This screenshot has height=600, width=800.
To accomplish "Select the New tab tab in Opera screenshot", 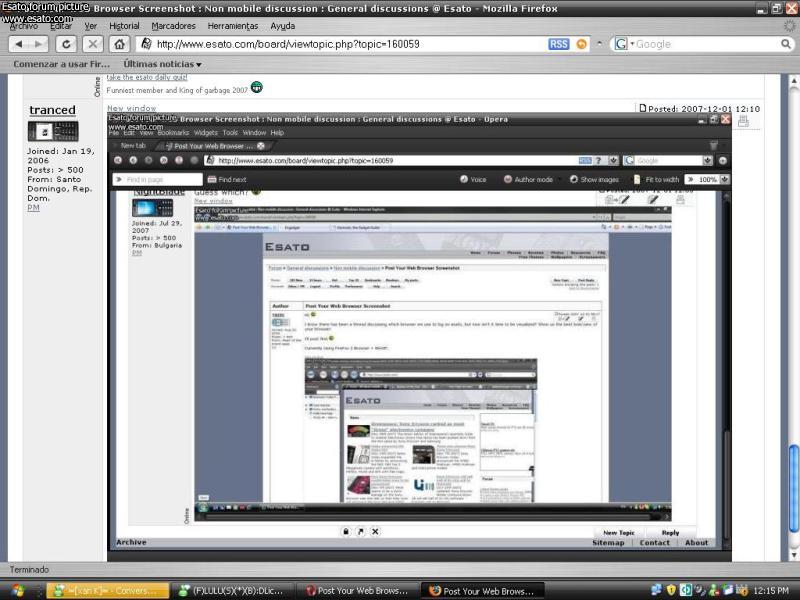I will tap(131, 146).
